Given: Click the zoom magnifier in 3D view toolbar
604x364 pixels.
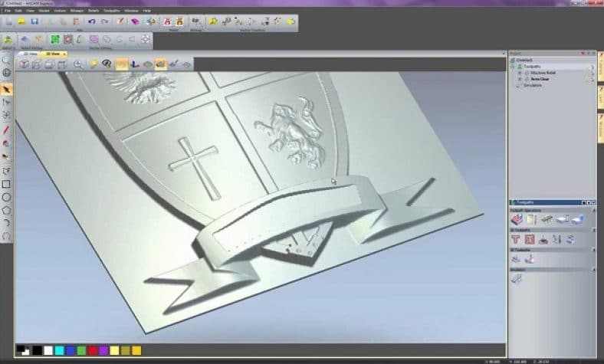Looking at the screenshot, I should [78, 64].
